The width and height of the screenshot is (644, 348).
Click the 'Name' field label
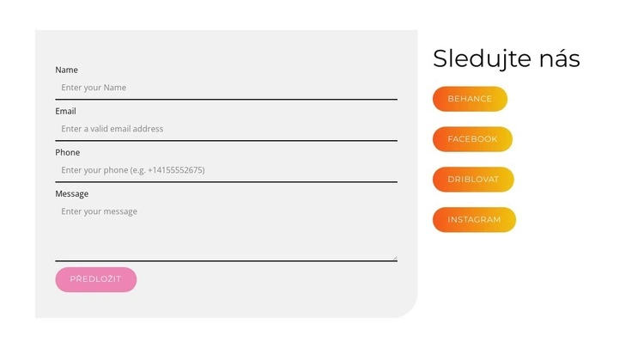pyautogui.click(x=67, y=70)
